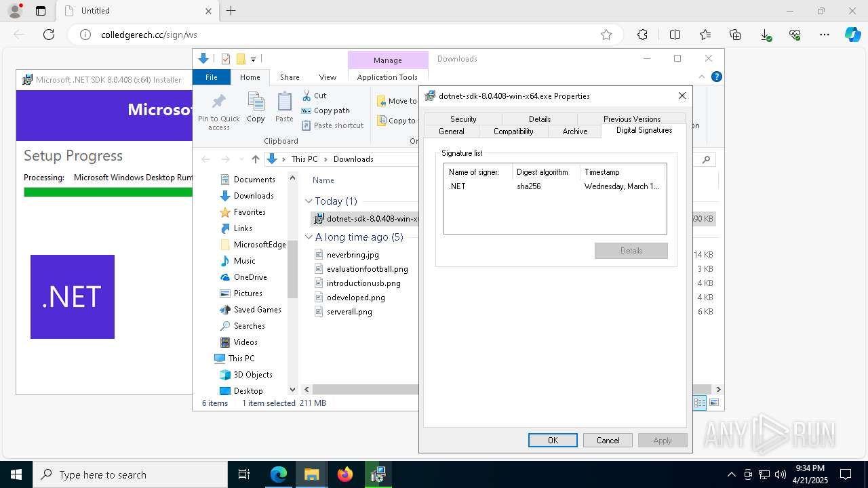Open Firefox from the taskbar
Screen dimensions: 868x488
pyautogui.click(x=345, y=474)
